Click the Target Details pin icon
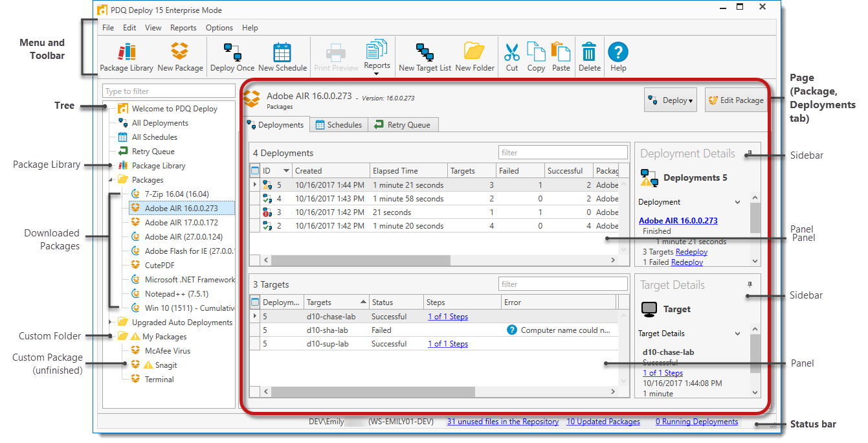868x443 pixels. [750, 285]
